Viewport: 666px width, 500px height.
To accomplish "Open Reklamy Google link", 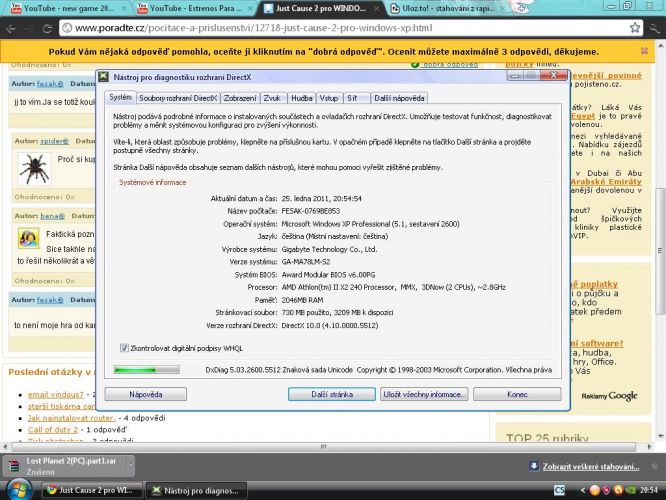I will (610, 396).
